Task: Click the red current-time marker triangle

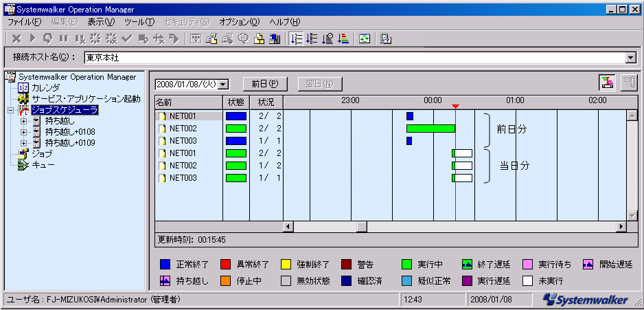Action: point(455,107)
